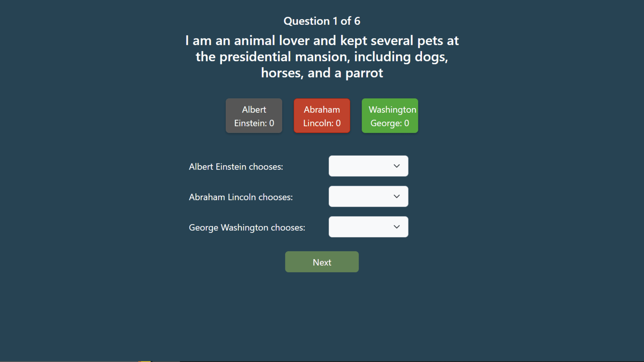Click the Washington George score icon

[x=390, y=116]
